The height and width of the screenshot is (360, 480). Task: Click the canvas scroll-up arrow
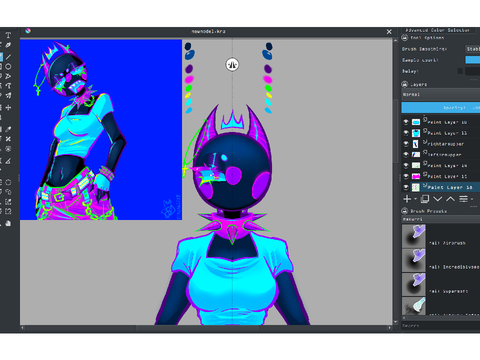coord(395,40)
